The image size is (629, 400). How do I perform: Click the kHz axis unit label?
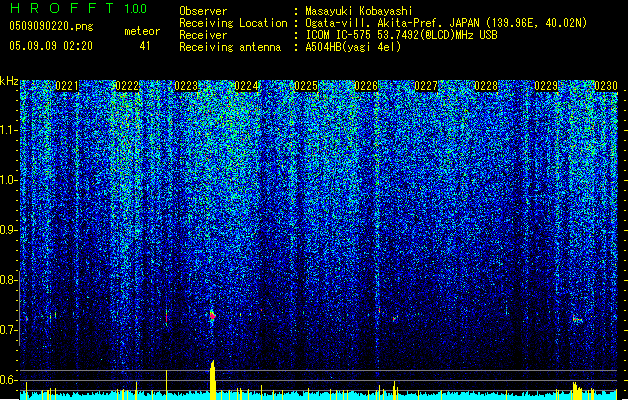click(x=9, y=81)
